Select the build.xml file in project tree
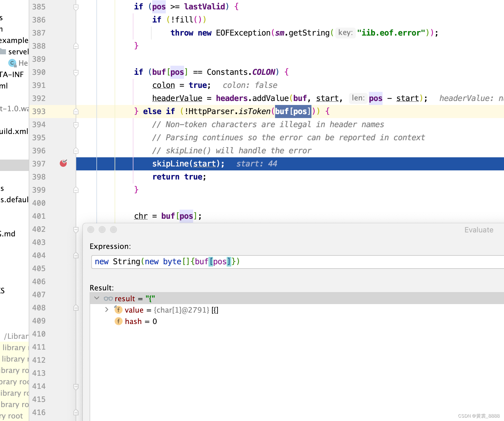Viewport: 504px width, 421px height. tap(14, 131)
